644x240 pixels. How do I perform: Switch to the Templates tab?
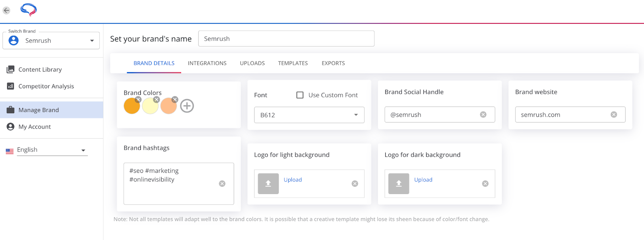(293, 63)
